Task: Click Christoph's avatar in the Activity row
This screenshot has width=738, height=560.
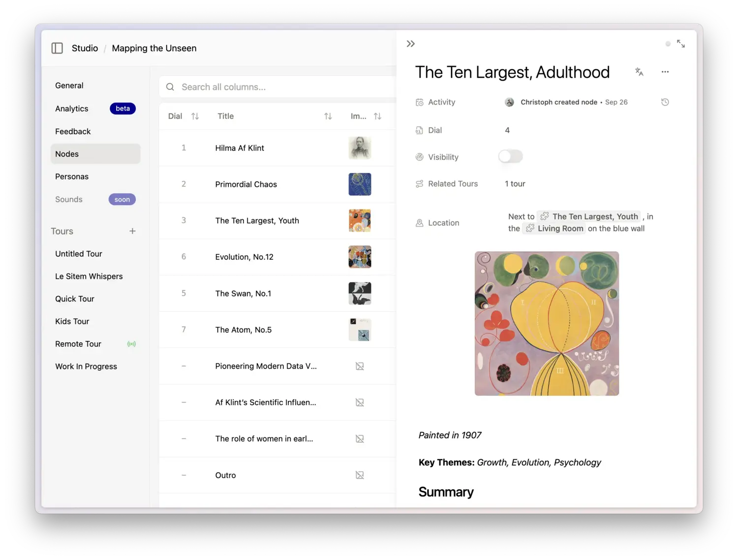Action: click(x=509, y=102)
